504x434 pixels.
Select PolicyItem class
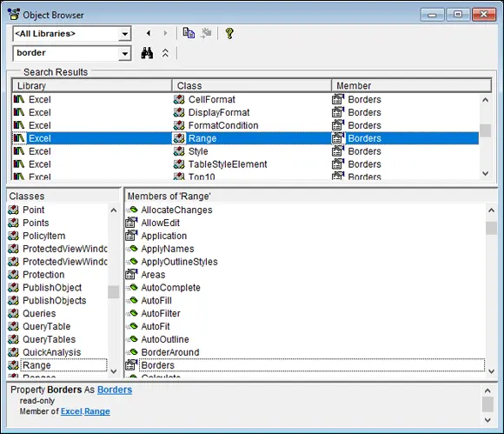point(44,236)
